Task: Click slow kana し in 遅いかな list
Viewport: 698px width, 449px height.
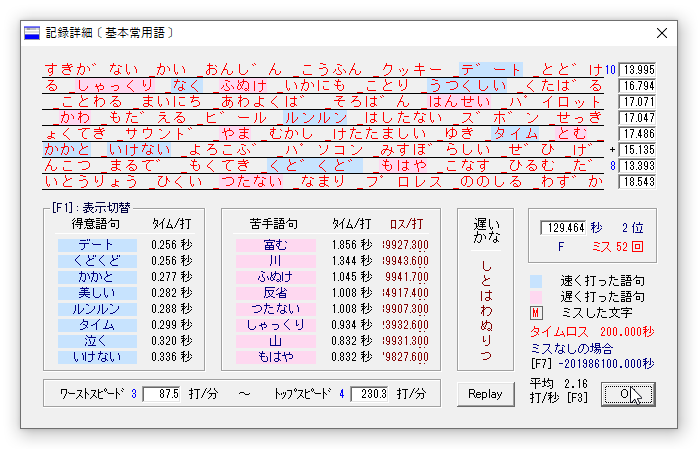Action: (486, 266)
